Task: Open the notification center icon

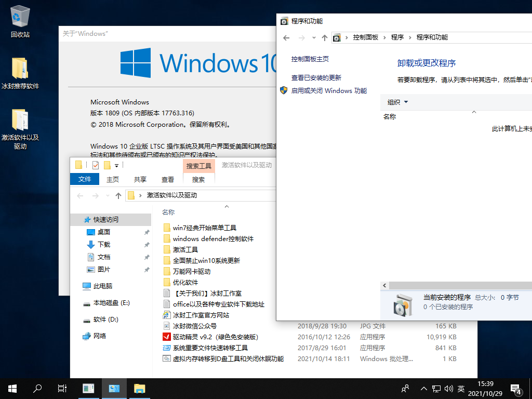Action: point(516,389)
